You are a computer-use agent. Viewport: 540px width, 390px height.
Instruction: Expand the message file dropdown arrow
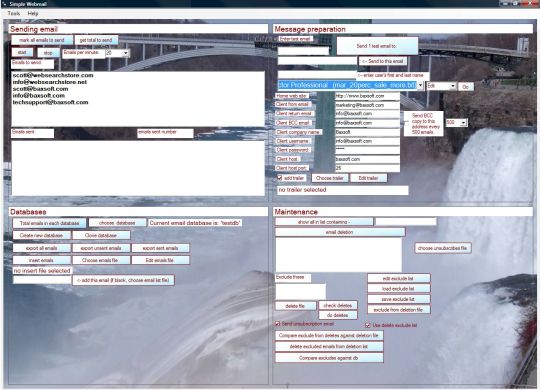pyautogui.click(x=420, y=85)
